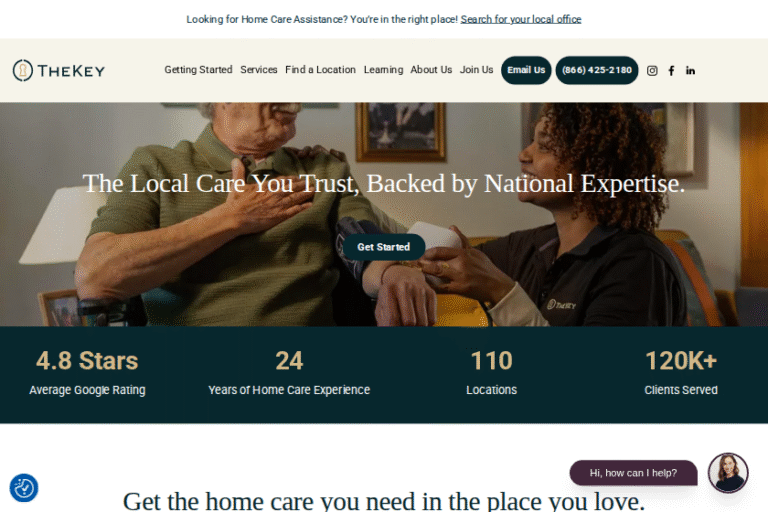Image resolution: width=768 pixels, height=512 pixels.
Task: Open TheKey LinkedIn page icon
Action: point(690,71)
